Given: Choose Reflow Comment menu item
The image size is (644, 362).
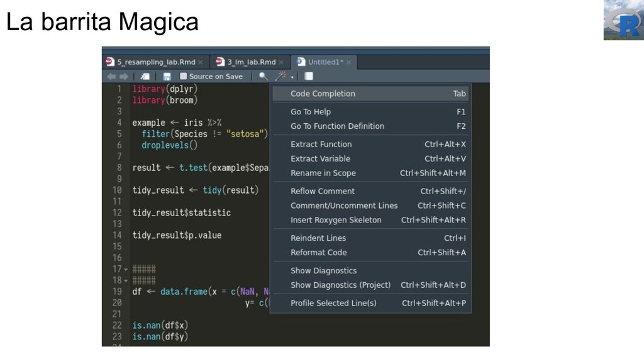Looking at the screenshot, I should tap(370, 191).
